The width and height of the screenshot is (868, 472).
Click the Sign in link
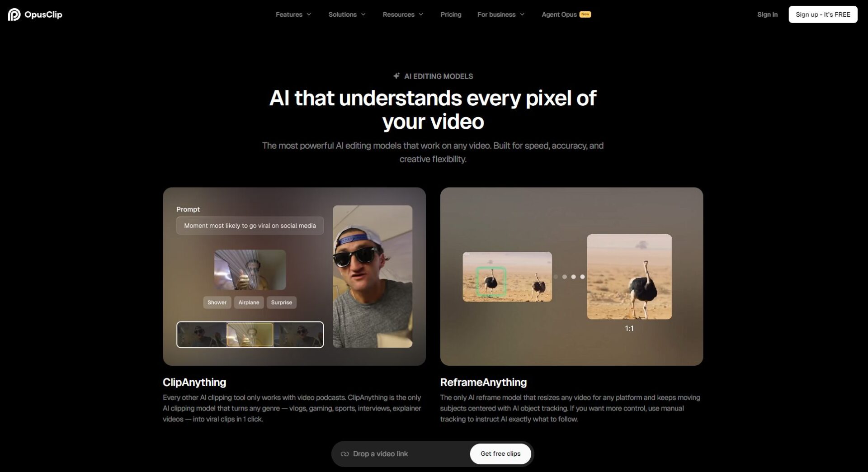[x=767, y=14]
